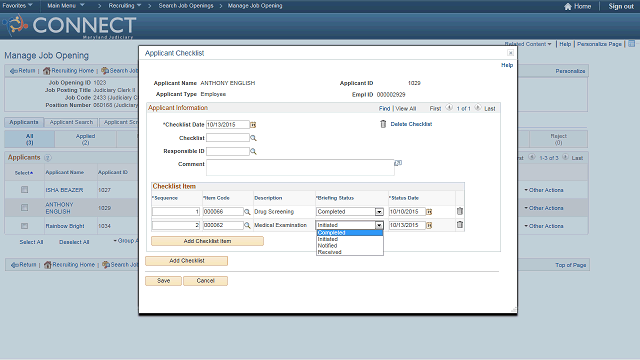Open Other Actions for ISHA BEAZER
Image resolution: width=640 pixels, height=360 pixels.
[544, 190]
